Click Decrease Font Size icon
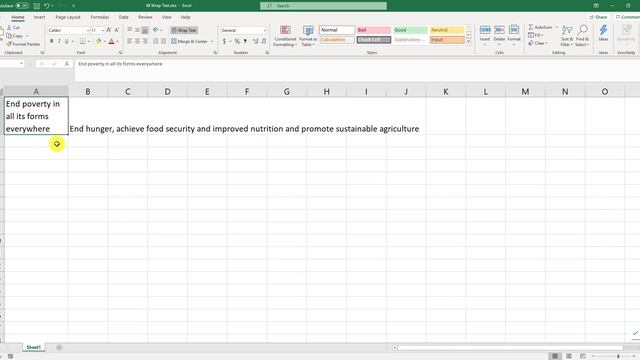 [x=116, y=30]
